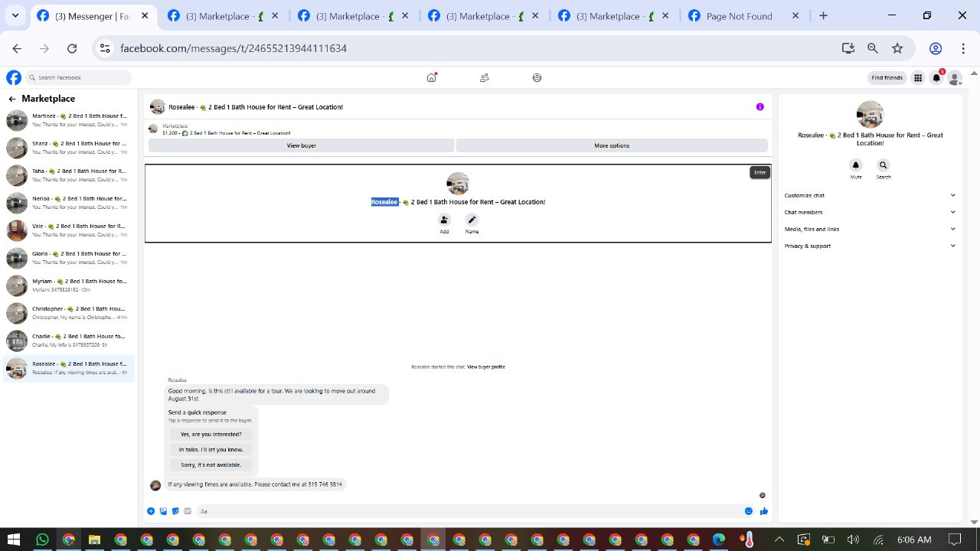Open the Shanz conversation
This screenshot has width=980, height=551.
tap(70, 148)
